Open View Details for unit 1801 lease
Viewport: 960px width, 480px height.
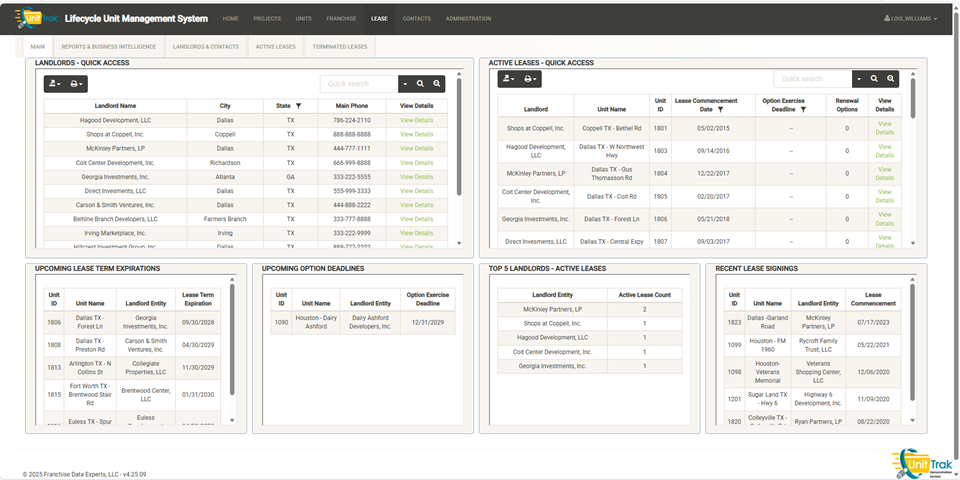[884, 127]
